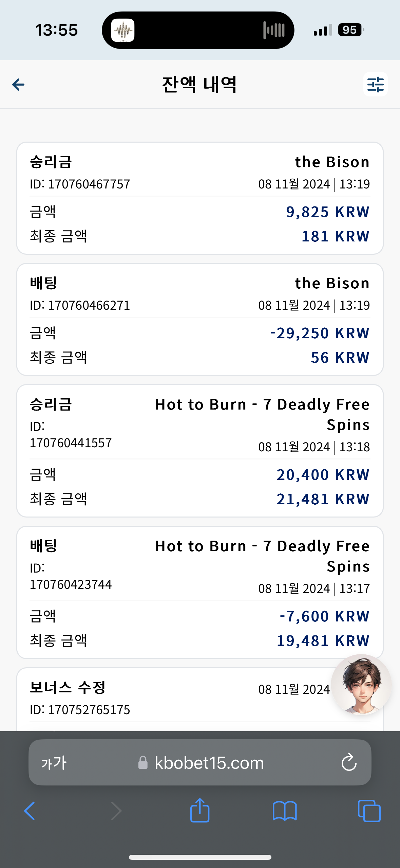This screenshot has width=400, height=868.
Task: Tap the back arrow in page header
Action: point(18,85)
